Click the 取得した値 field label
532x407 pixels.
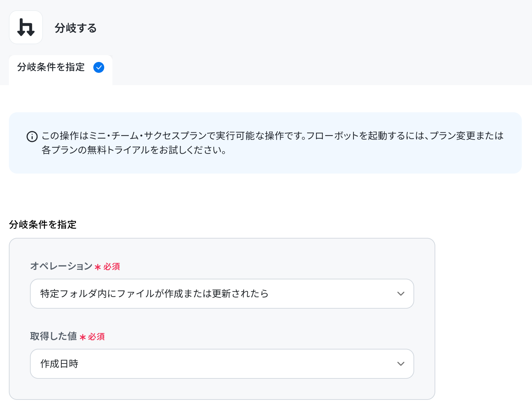[53, 336]
